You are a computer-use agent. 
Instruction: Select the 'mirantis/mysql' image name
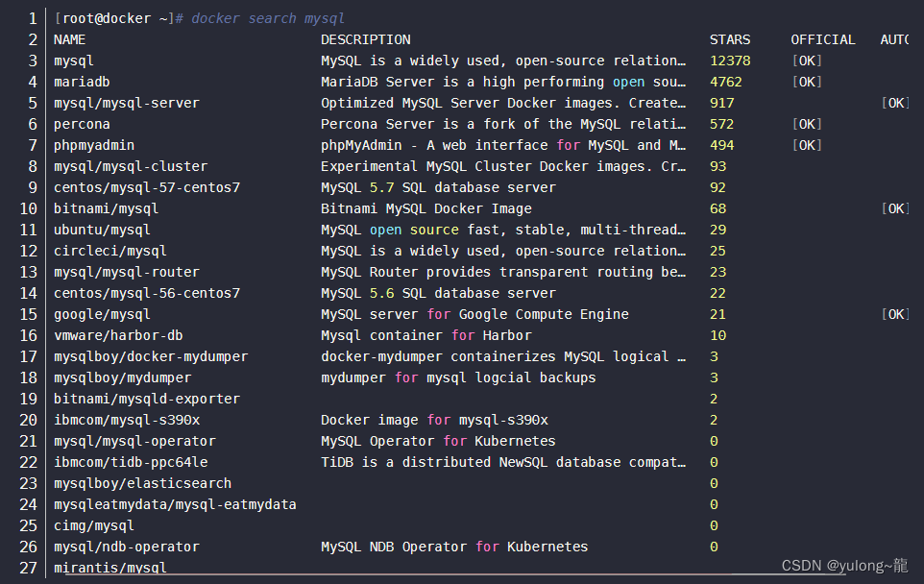(x=110, y=568)
